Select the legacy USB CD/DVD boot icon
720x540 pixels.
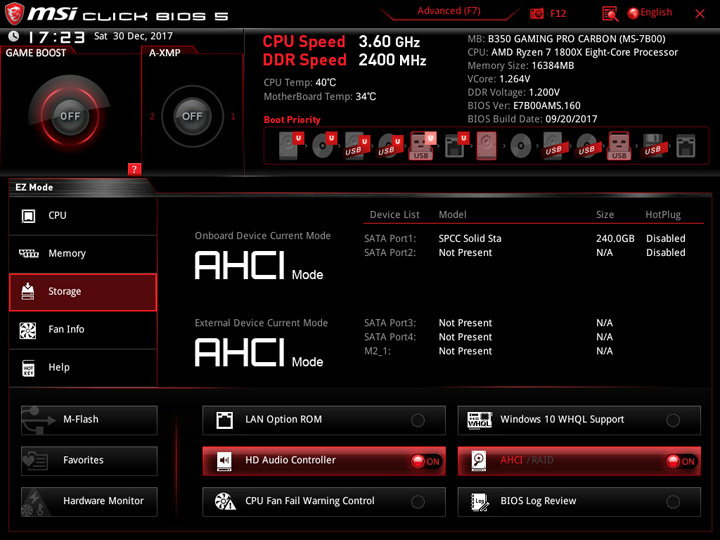click(587, 146)
